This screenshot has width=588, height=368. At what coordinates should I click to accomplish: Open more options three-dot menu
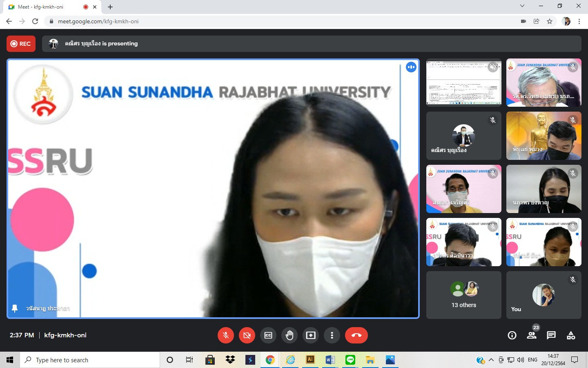(x=332, y=335)
